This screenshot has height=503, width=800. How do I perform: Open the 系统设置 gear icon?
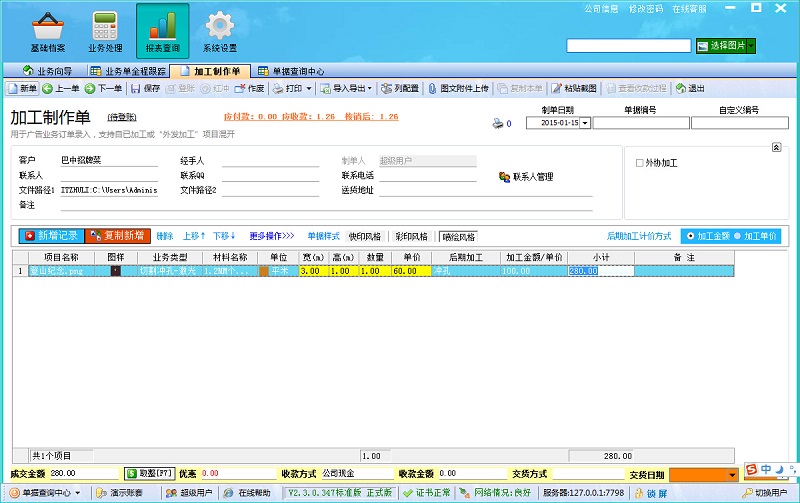(x=219, y=26)
